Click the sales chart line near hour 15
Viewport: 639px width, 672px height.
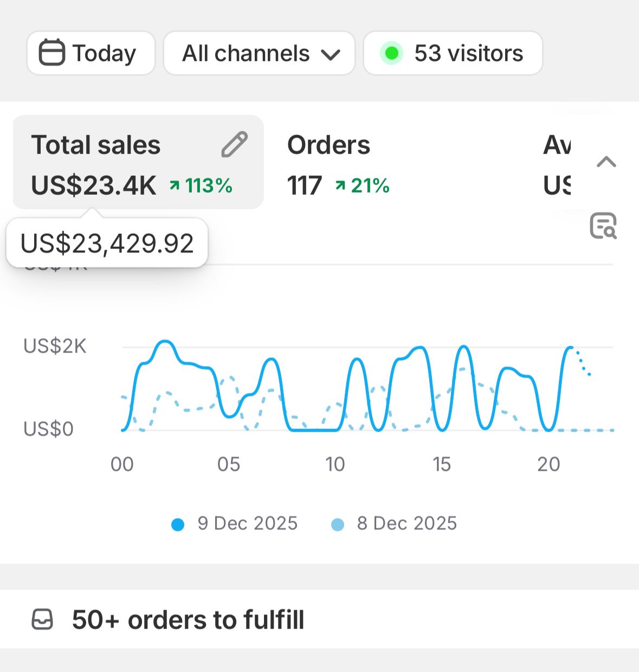[442, 428]
